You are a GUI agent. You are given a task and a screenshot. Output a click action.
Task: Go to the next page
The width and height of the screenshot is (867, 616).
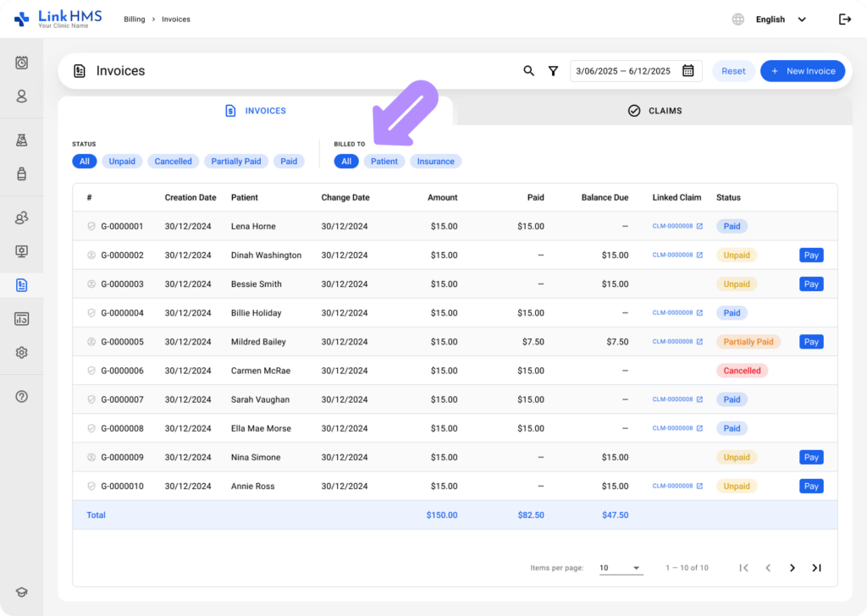(x=792, y=568)
